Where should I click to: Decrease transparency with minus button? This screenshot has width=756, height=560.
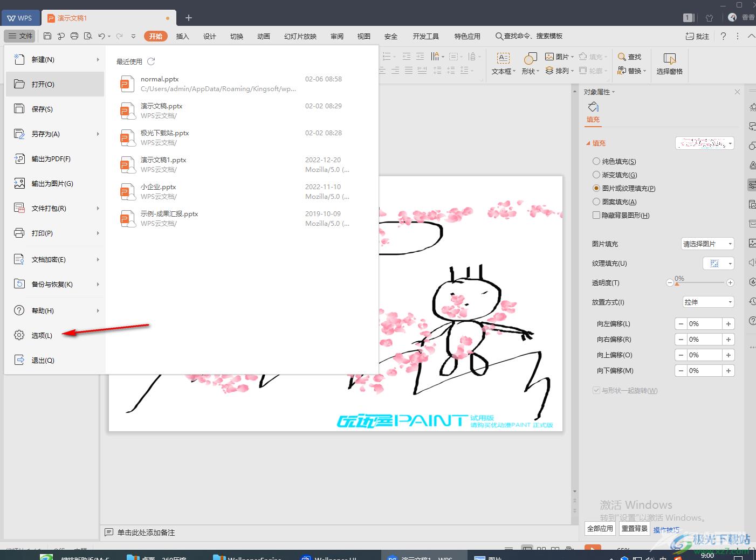pyautogui.click(x=670, y=283)
